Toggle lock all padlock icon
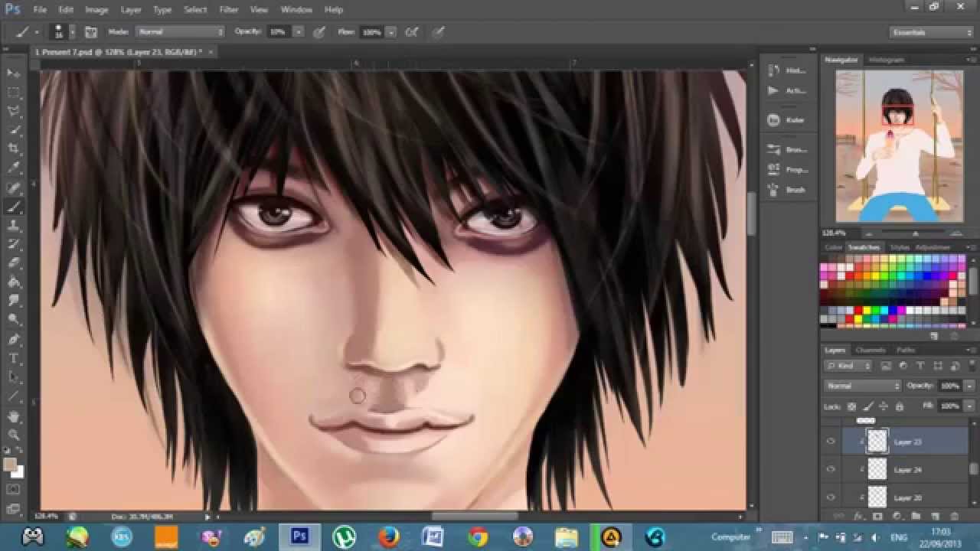 click(x=899, y=406)
